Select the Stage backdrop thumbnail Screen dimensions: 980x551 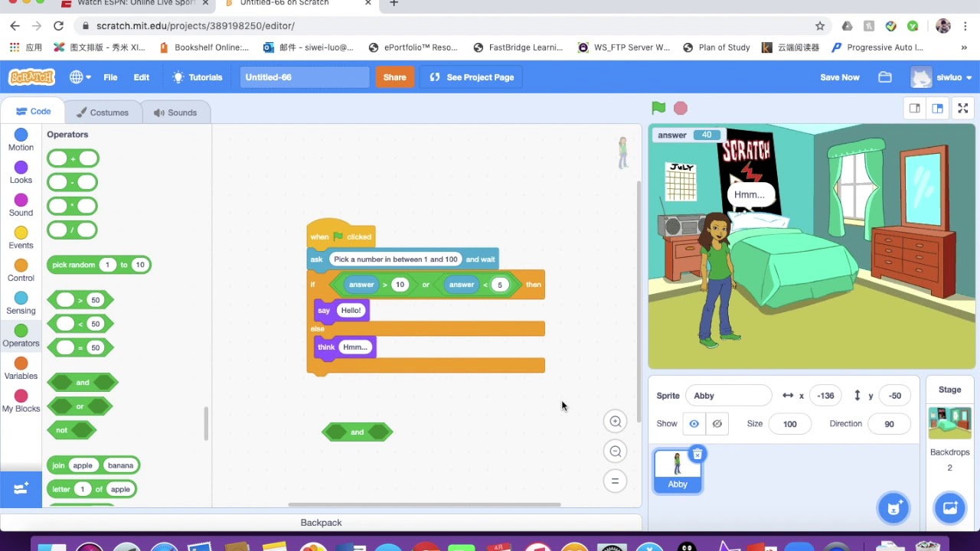[949, 422]
